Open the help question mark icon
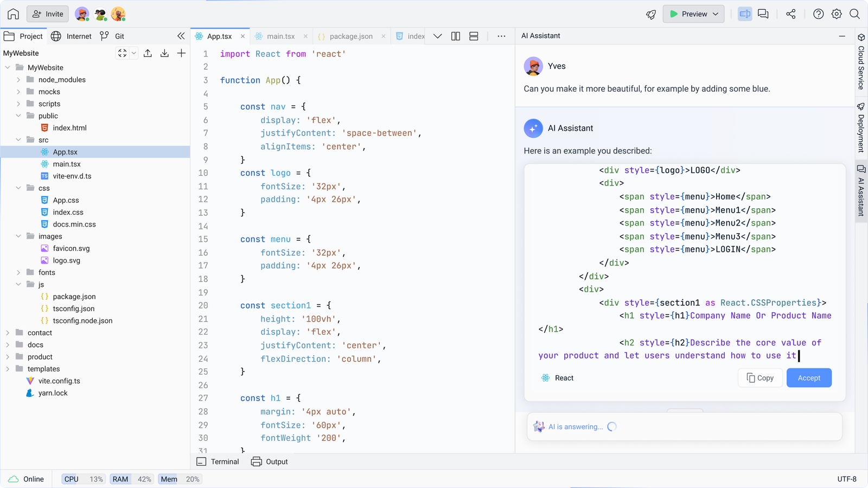The image size is (868, 488). click(818, 14)
